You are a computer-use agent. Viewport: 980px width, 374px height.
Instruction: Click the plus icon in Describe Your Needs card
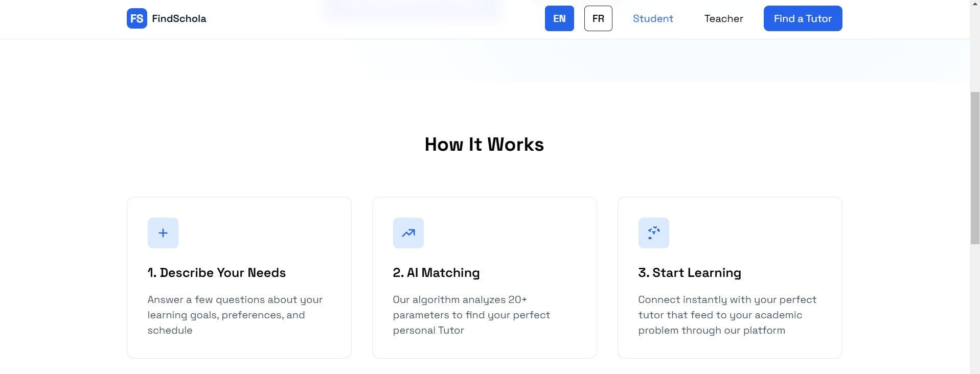(x=163, y=233)
